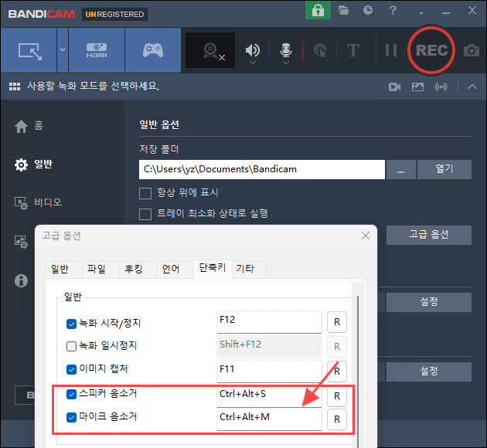Viewport: 487px width, 448px height.
Task: Open the General (일반) sidebar item
Action: tap(33, 165)
